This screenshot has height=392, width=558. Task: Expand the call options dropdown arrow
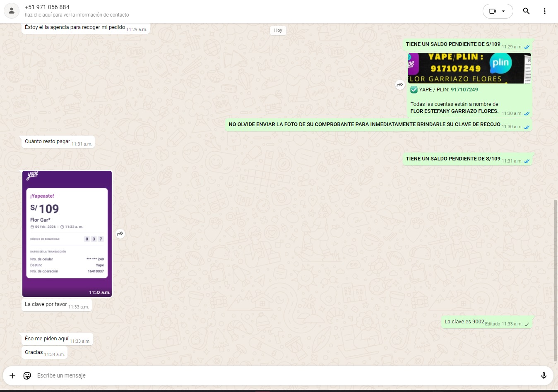pyautogui.click(x=503, y=11)
